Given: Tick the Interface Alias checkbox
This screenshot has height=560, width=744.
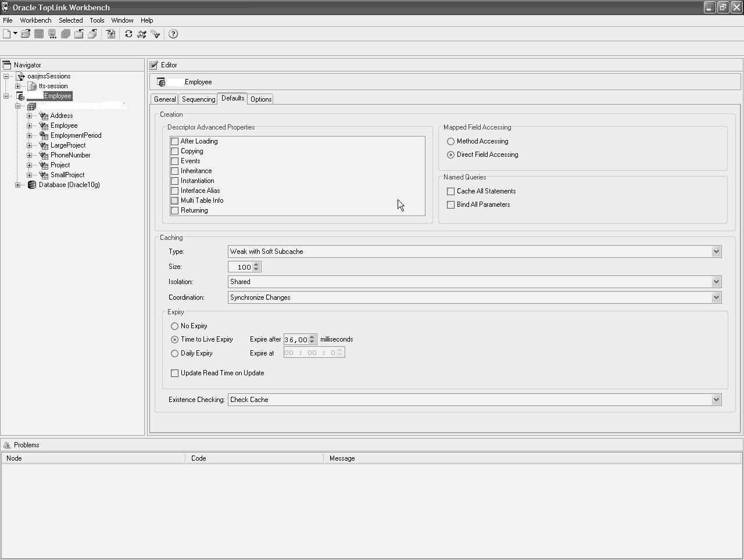Looking at the screenshot, I should [174, 191].
